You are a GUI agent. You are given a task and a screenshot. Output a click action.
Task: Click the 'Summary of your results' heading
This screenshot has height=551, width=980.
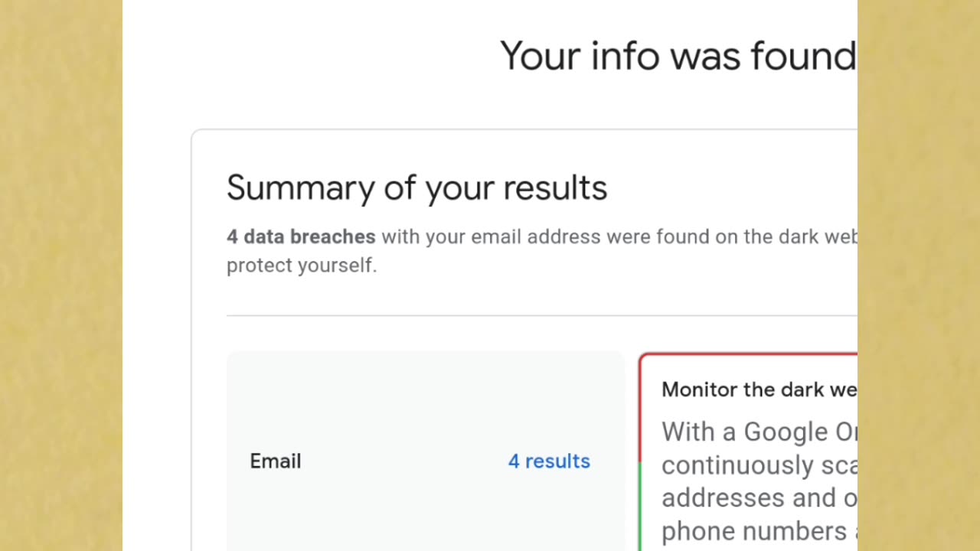click(x=416, y=187)
